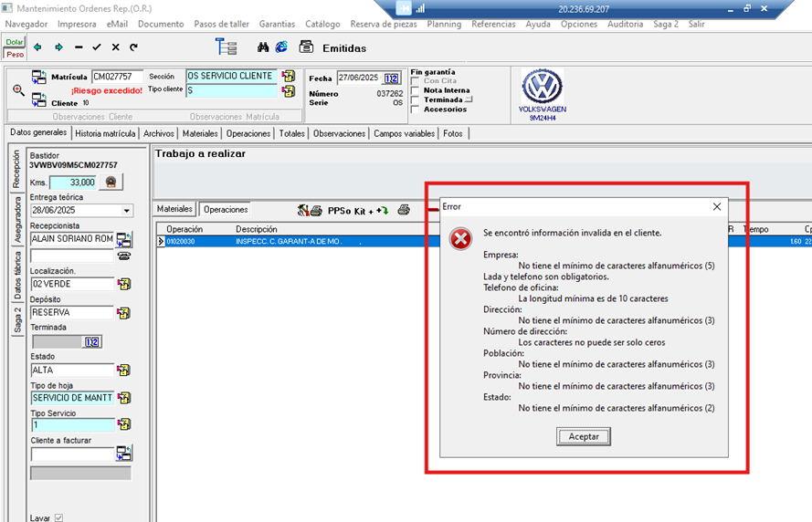Open the Internet Explorer globe icon
The width and height of the screenshot is (812, 522).
pyautogui.click(x=281, y=47)
